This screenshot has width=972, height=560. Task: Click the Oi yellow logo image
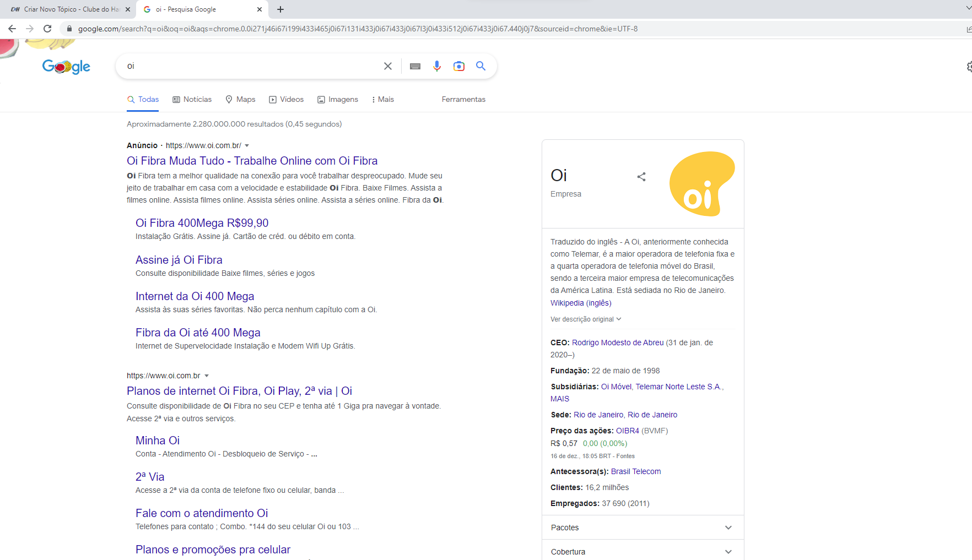[702, 184]
